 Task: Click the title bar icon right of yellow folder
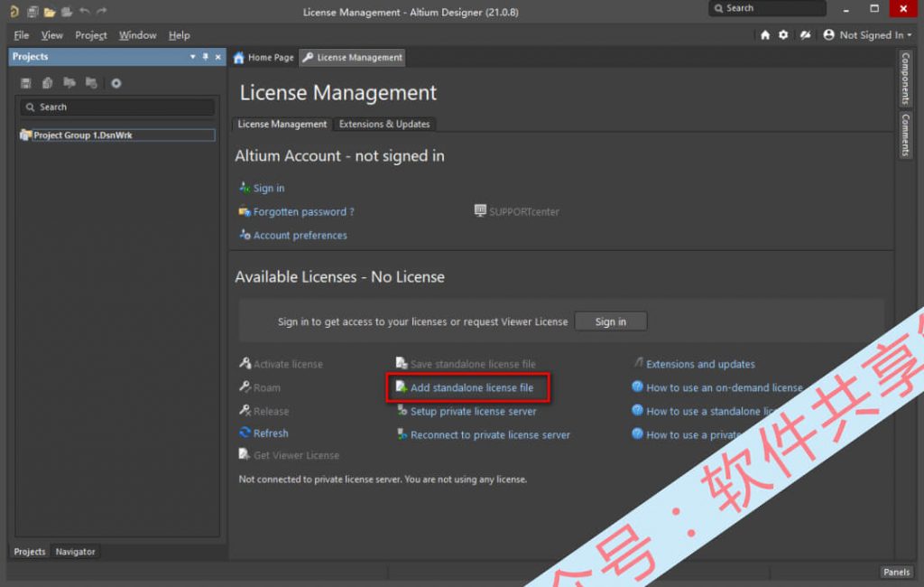click(67, 11)
